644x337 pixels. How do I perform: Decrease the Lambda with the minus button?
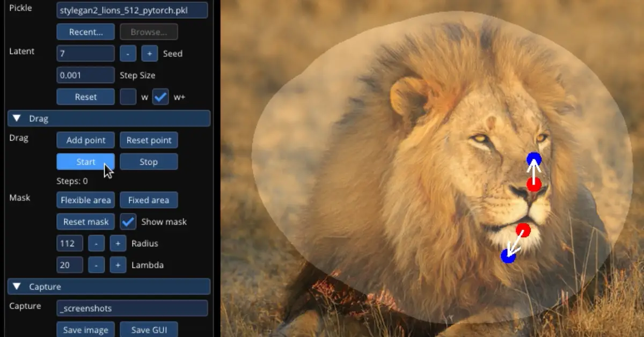point(96,265)
